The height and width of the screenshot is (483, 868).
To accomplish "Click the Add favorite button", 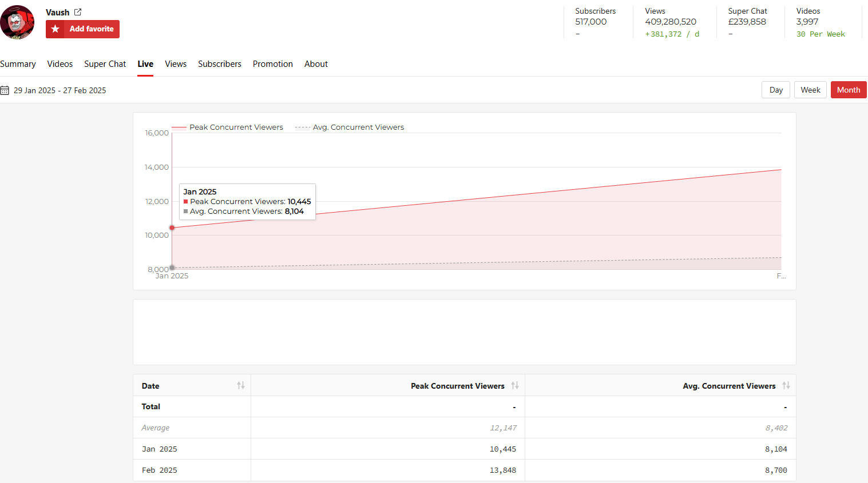I will tap(82, 29).
